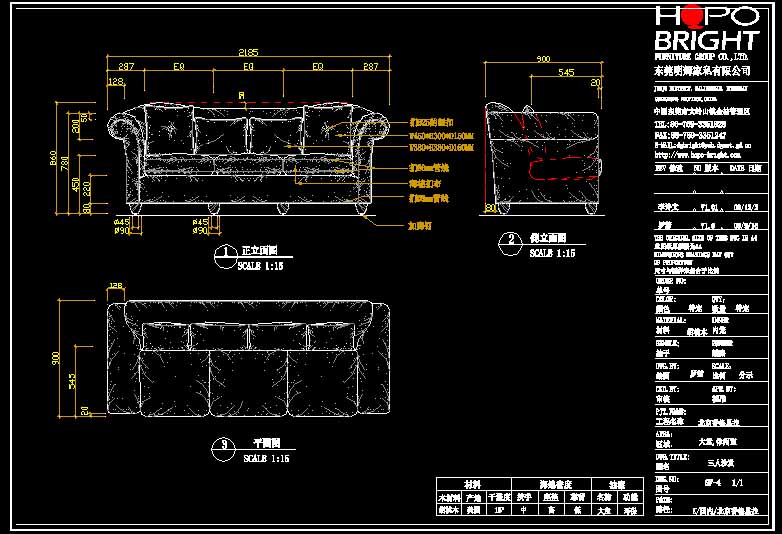Click the numbered circle 1 view marker
The width and height of the screenshot is (782, 534).
(x=225, y=257)
